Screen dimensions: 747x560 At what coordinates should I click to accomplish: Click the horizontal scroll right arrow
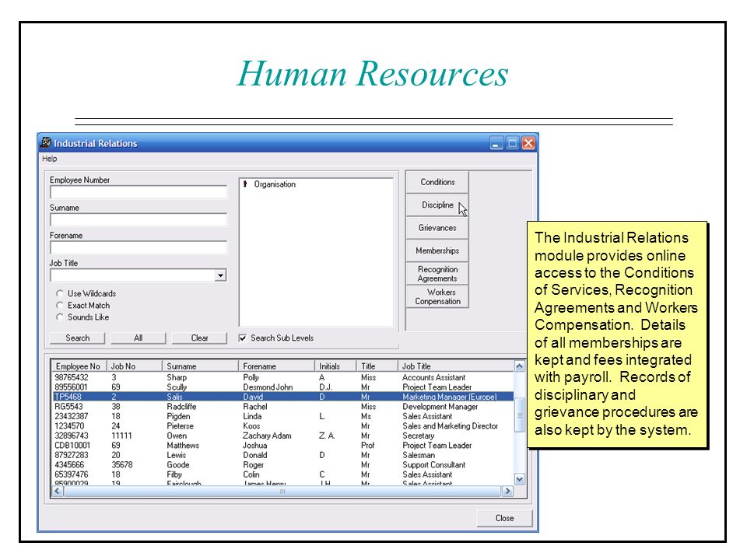coord(508,491)
